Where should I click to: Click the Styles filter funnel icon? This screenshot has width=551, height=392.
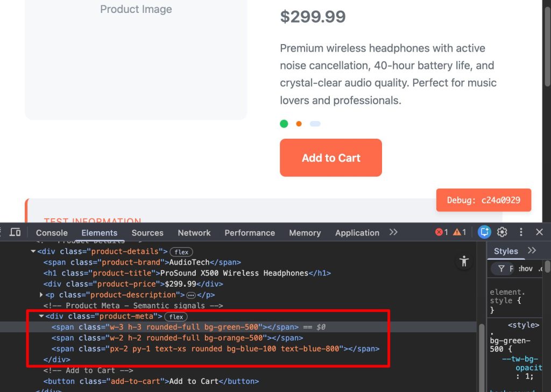[x=501, y=268]
